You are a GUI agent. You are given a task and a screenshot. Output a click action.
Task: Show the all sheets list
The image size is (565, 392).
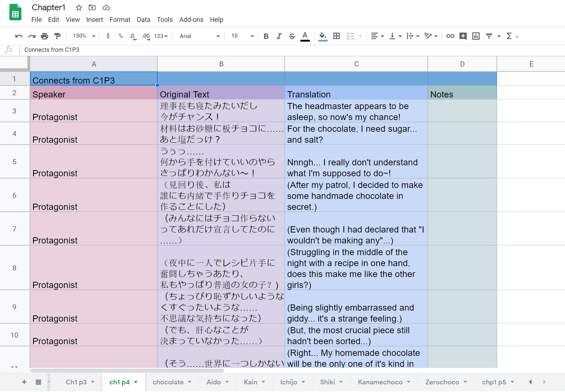click(38, 382)
